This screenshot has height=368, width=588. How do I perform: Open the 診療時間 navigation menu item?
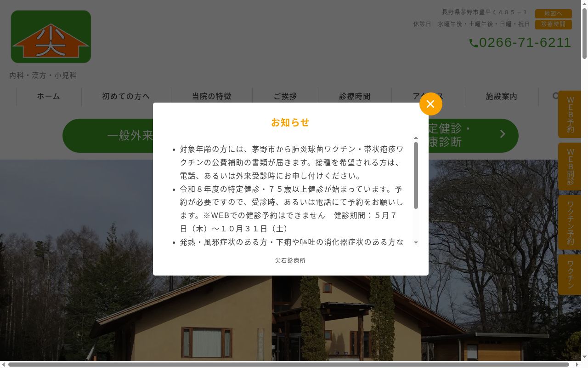click(355, 97)
